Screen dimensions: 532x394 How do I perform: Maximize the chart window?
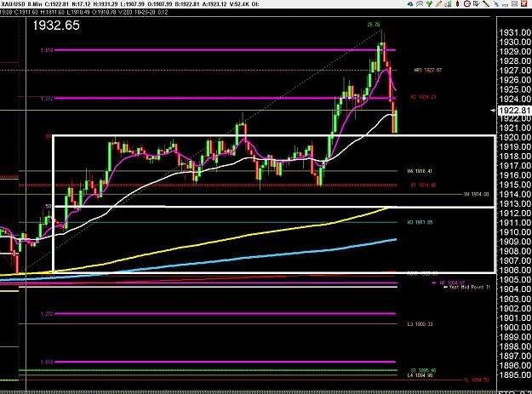click(514, 3)
